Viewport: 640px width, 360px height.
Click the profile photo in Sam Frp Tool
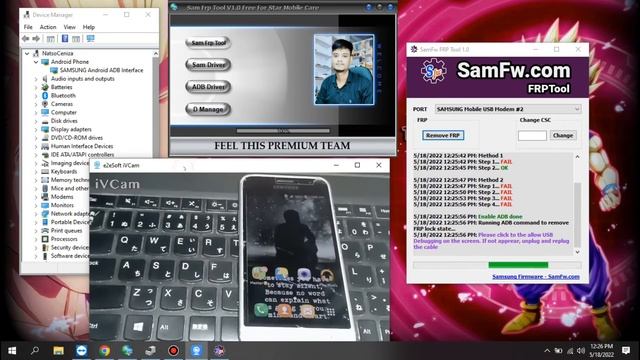click(x=344, y=70)
